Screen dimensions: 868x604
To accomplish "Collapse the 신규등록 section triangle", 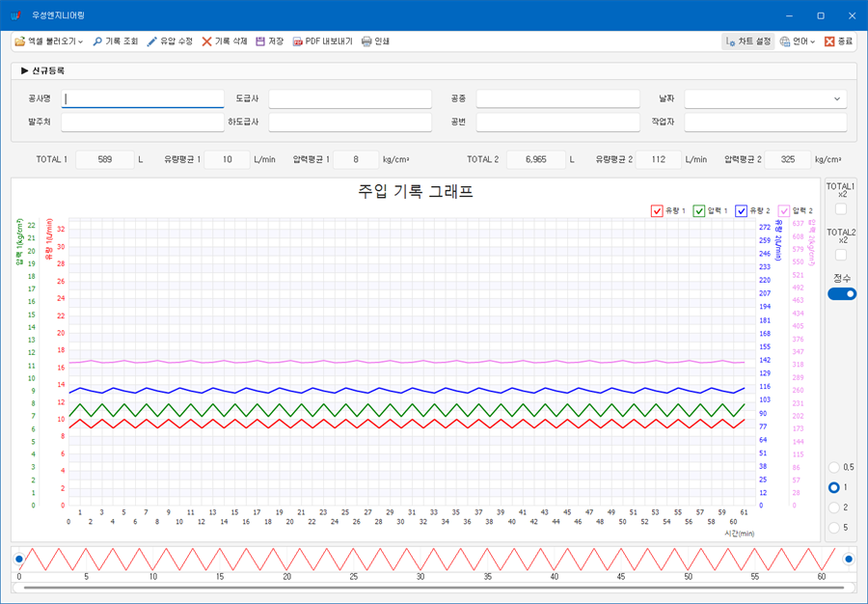I will pos(24,70).
